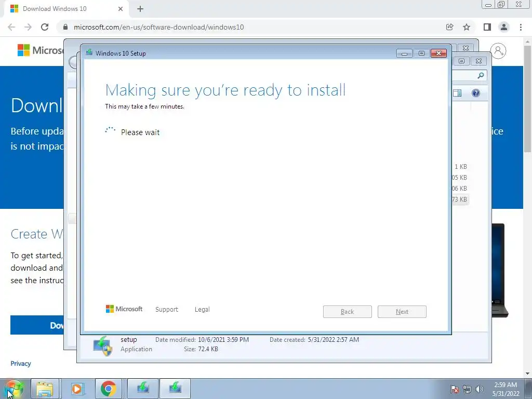Click the Date modified value 10/6/2021 3:59 PM

[x=223, y=340]
